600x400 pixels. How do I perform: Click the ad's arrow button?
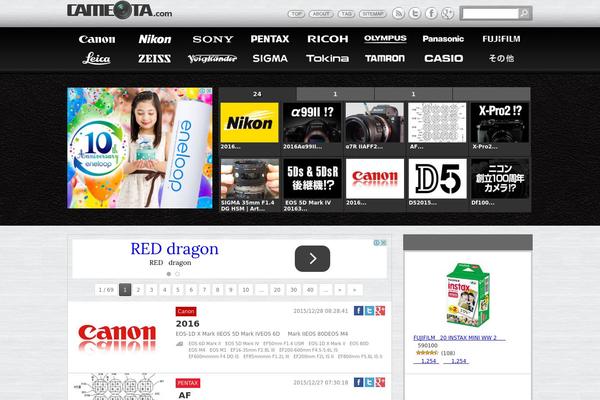point(312,259)
